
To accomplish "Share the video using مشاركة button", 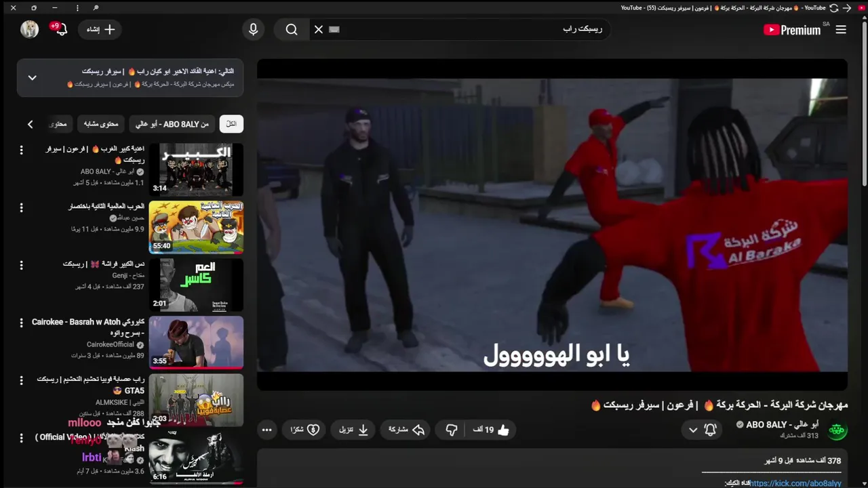I will 406,430.
